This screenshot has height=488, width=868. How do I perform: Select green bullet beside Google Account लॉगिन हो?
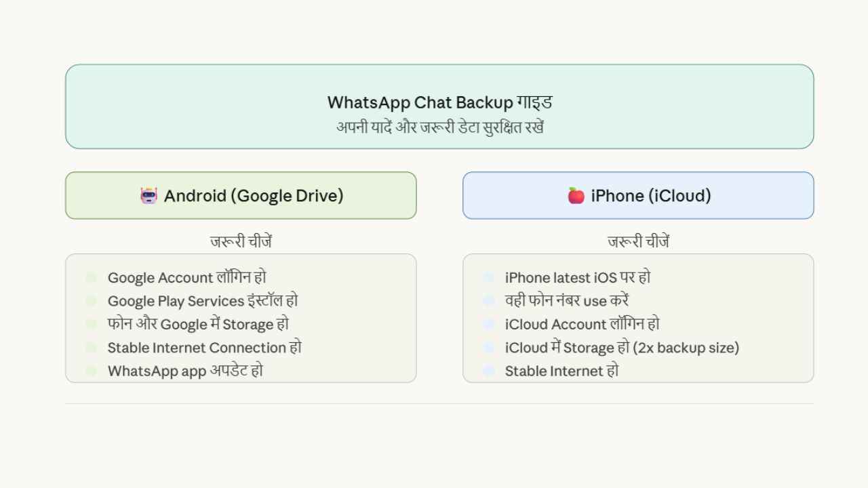click(92, 278)
